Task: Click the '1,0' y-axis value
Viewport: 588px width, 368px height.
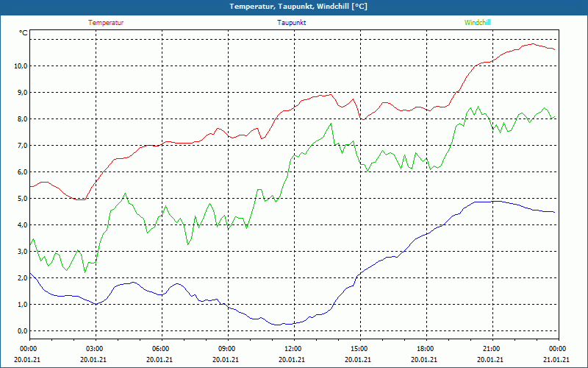Action: (x=22, y=304)
